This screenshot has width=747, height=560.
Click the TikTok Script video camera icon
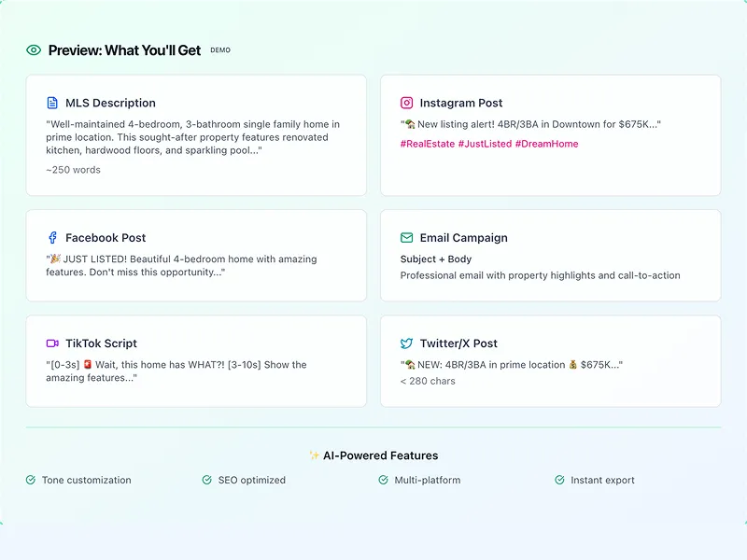(x=52, y=343)
